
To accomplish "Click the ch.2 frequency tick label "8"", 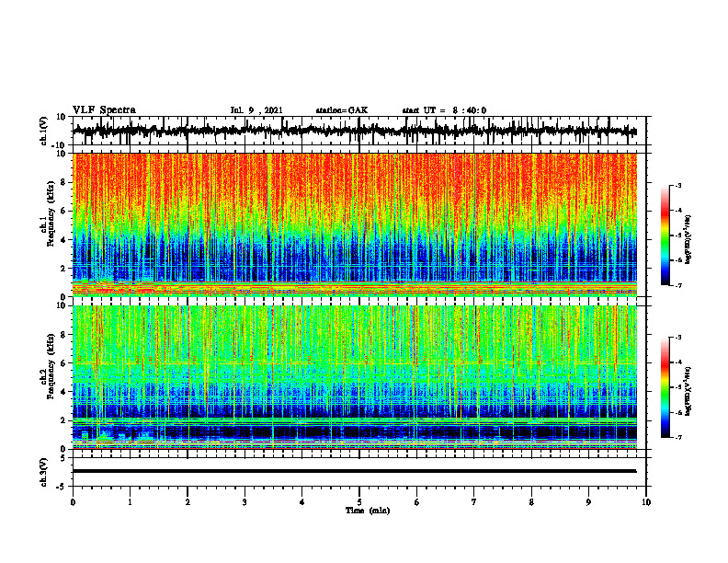I will pos(63,335).
